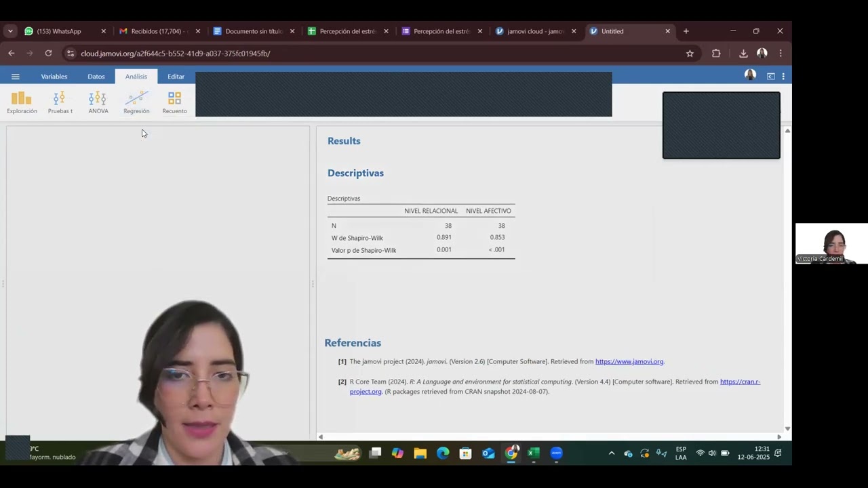Image resolution: width=868 pixels, height=488 pixels.
Task: Close the Untitled browser tab
Action: 667,31
